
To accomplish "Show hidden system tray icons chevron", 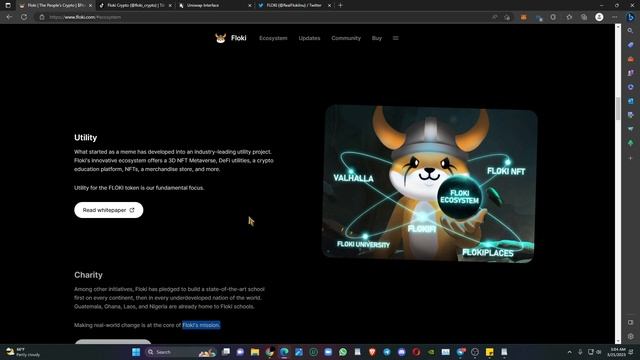I will coord(569,352).
